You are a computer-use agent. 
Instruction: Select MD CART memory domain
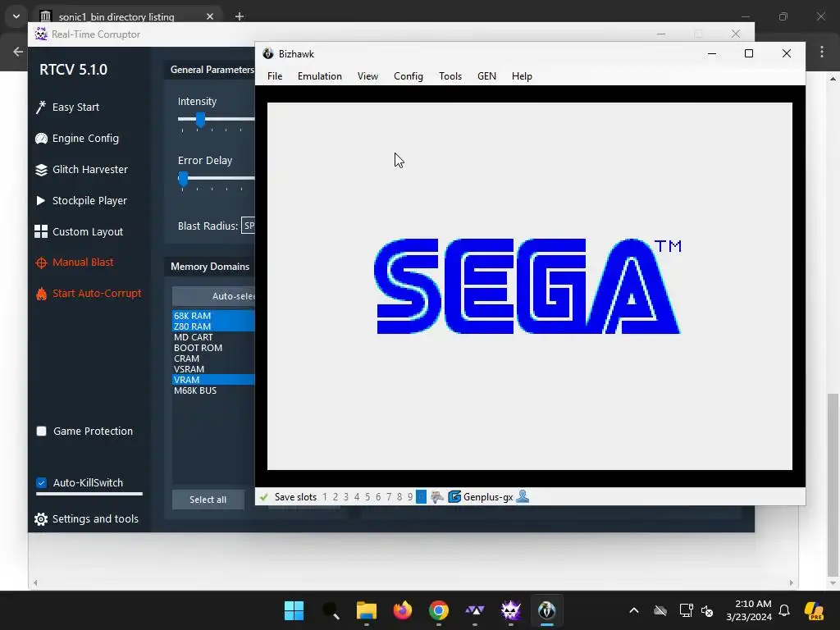point(213,337)
